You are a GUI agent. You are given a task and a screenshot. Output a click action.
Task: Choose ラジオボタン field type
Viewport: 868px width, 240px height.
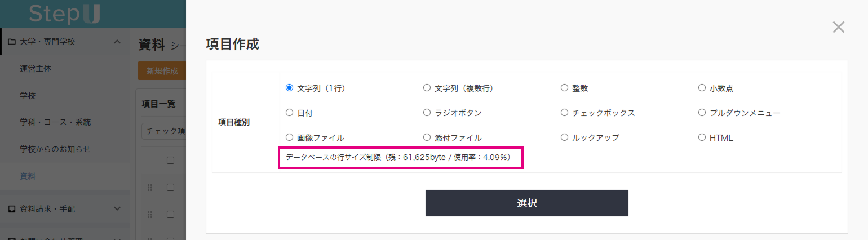click(x=427, y=113)
